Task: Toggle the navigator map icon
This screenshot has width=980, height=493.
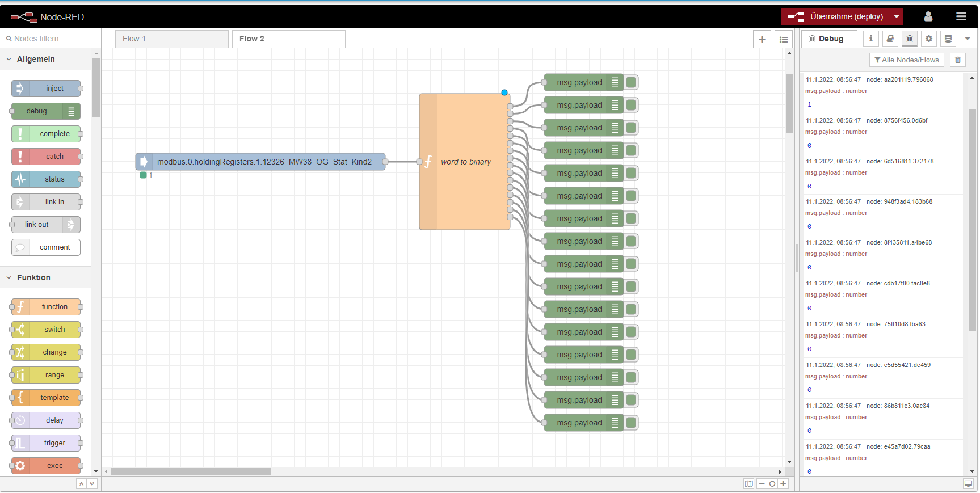Action: click(x=749, y=483)
